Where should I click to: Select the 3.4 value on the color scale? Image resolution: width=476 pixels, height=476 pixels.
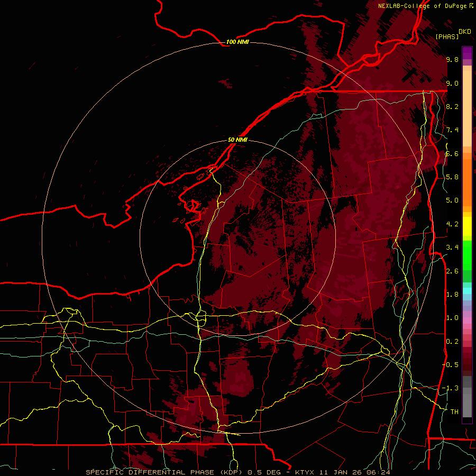coord(452,248)
